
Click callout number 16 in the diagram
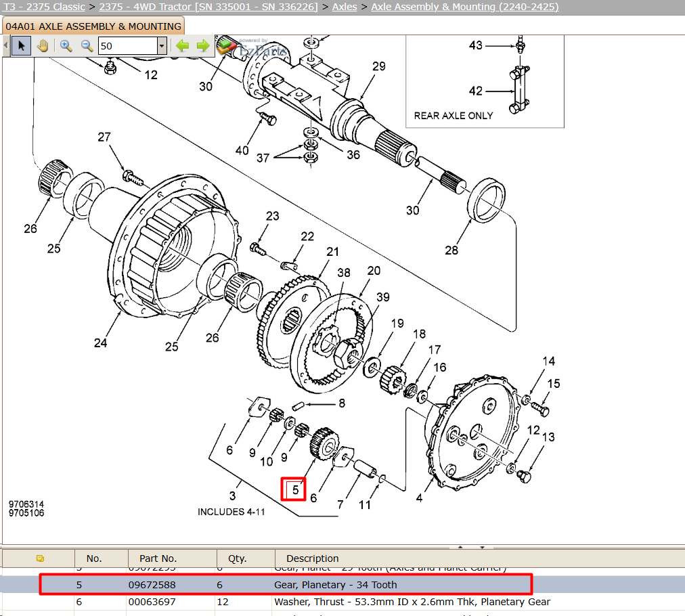439,368
